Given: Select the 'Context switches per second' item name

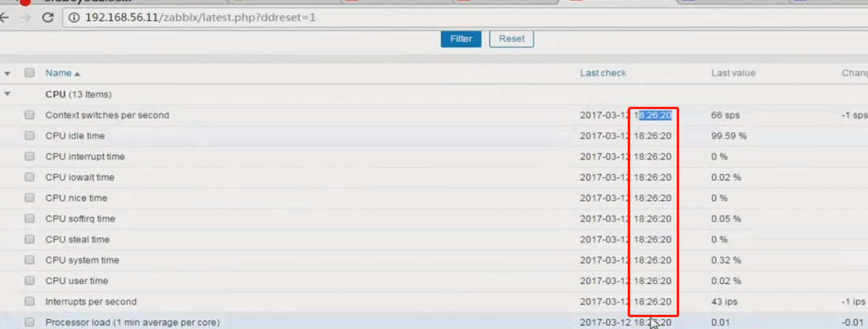Looking at the screenshot, I should 108,115.
